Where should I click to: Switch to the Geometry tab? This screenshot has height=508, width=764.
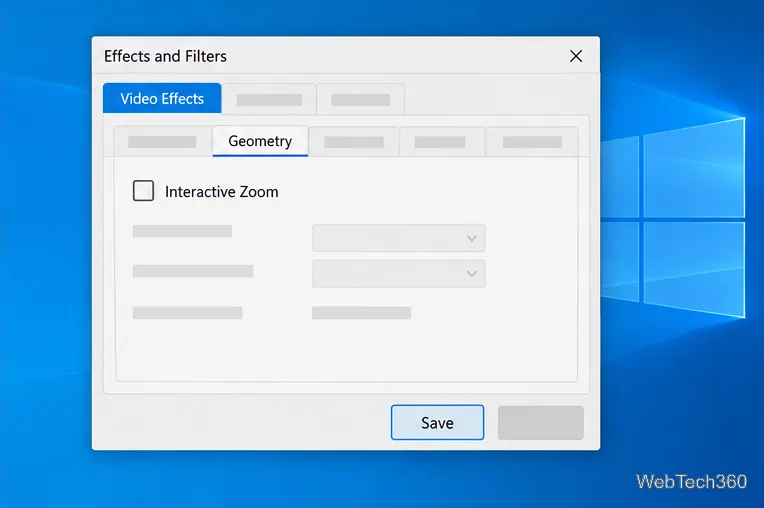point(260,141)
